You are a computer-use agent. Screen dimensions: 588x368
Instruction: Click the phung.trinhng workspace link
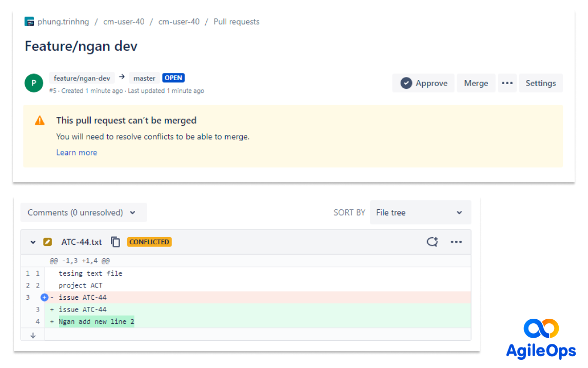[x=63, y=22]
